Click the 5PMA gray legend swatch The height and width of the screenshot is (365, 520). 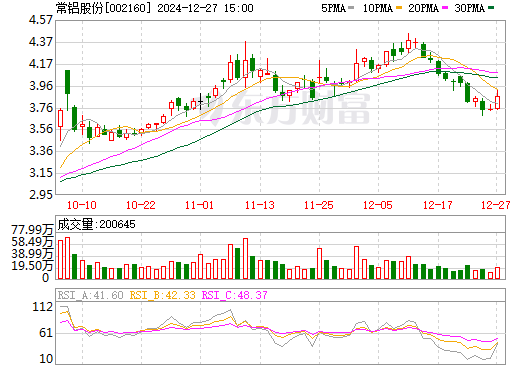tap(351, 8)
